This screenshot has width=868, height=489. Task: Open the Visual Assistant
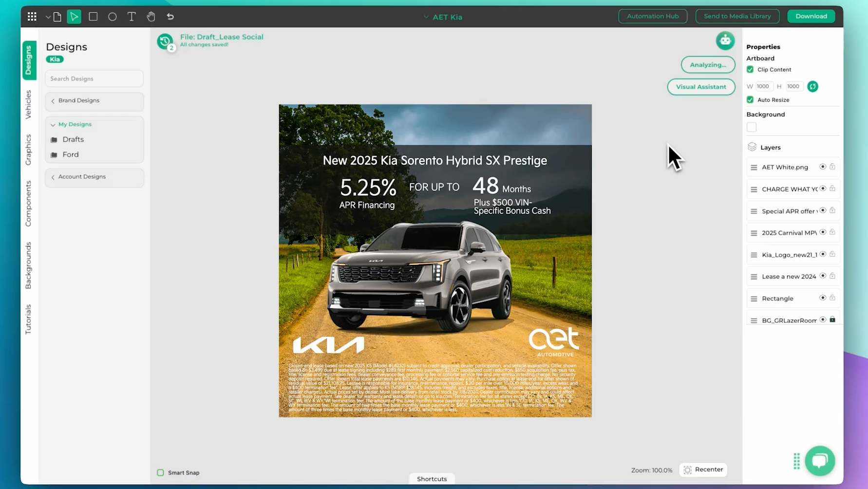701,87
